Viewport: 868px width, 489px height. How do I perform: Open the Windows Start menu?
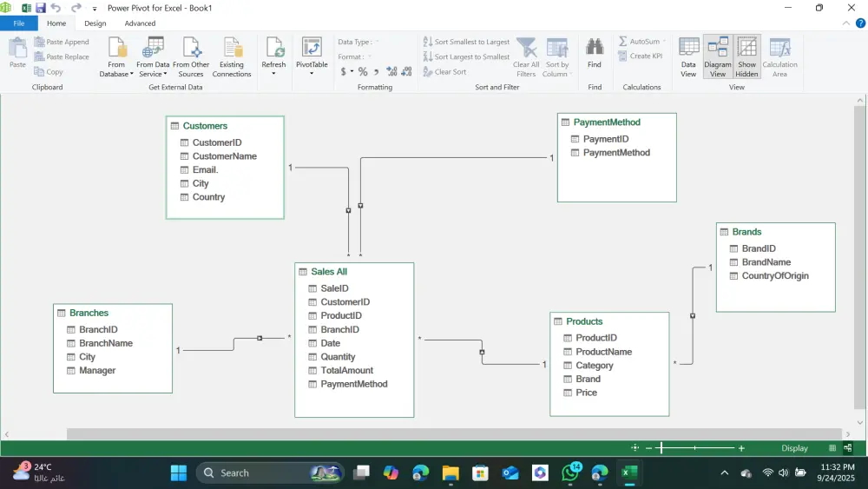tap(178, 473)
